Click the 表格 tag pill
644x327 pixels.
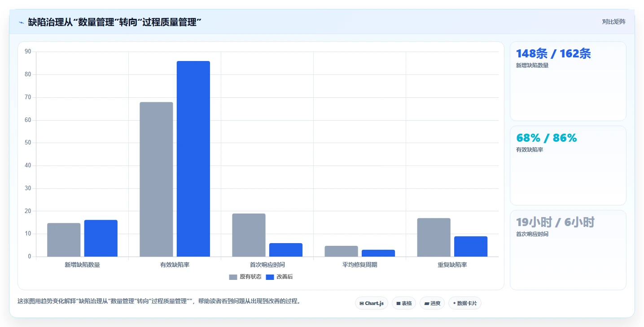[404, 303]
